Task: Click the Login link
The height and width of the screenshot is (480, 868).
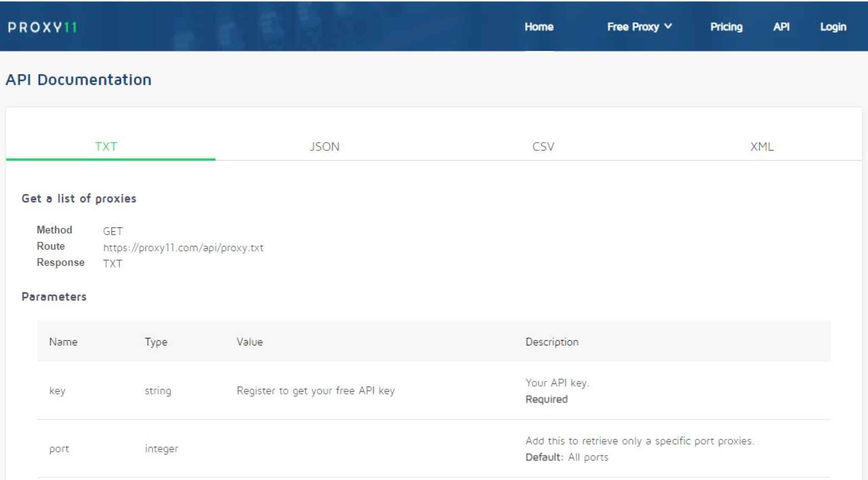Action: tap(833, 27)
